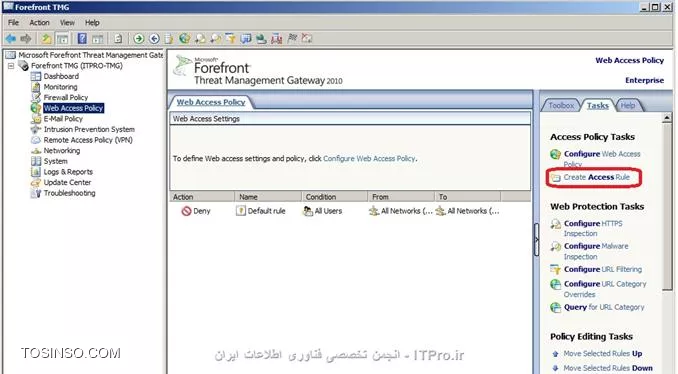This screenshot has height=374, width=678.
Task: Click the All Users condition cell
Action: (323, 211)
